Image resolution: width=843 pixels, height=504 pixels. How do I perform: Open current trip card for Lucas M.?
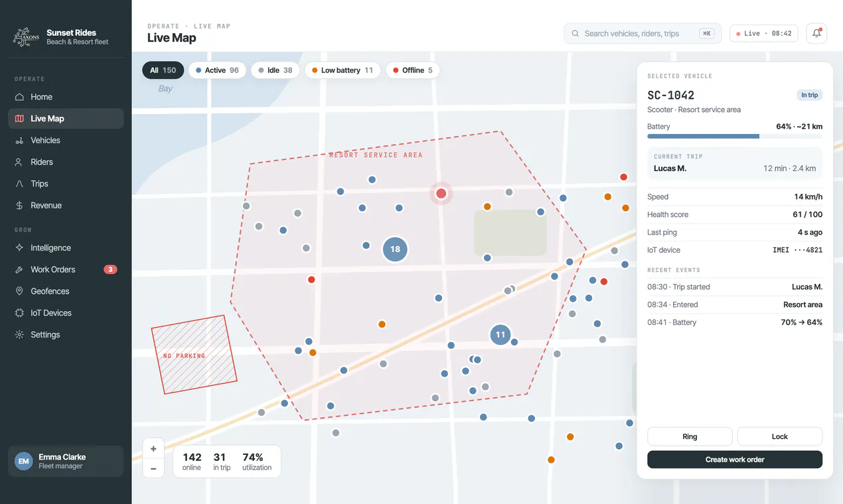(735, 163)
